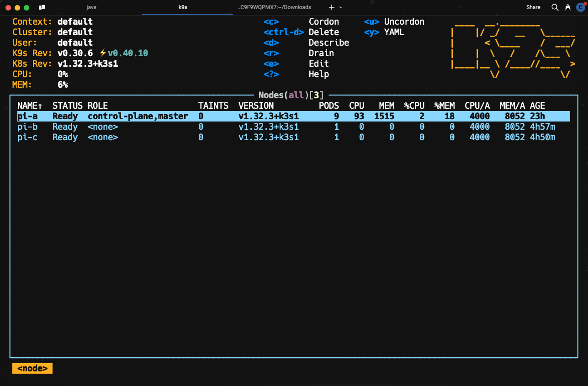Click the ROLE column header
588x386 pixels.
pos(98,106)
